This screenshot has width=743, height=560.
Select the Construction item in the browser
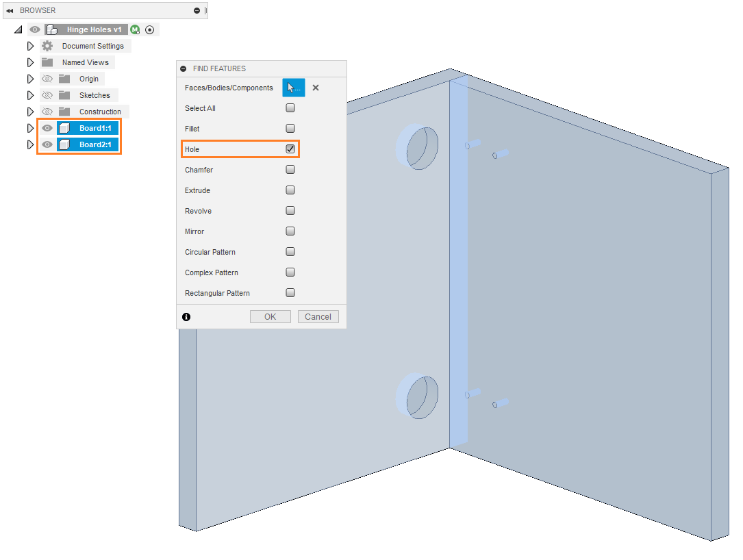click(100, 112)
